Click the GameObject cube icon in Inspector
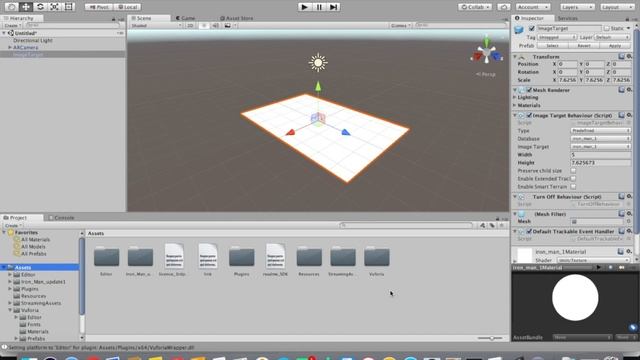The width and height of the screenshot is (640, 360). click(519, 30)
